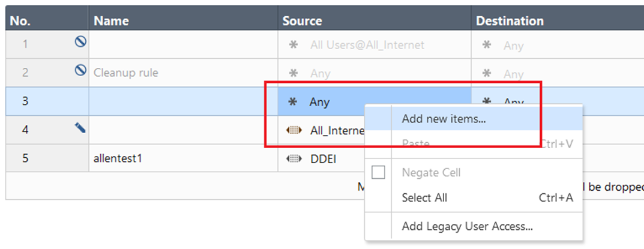Screen dimensions: 644x249
Task: Click the DDEI network object icon
Action: (294, 159)
